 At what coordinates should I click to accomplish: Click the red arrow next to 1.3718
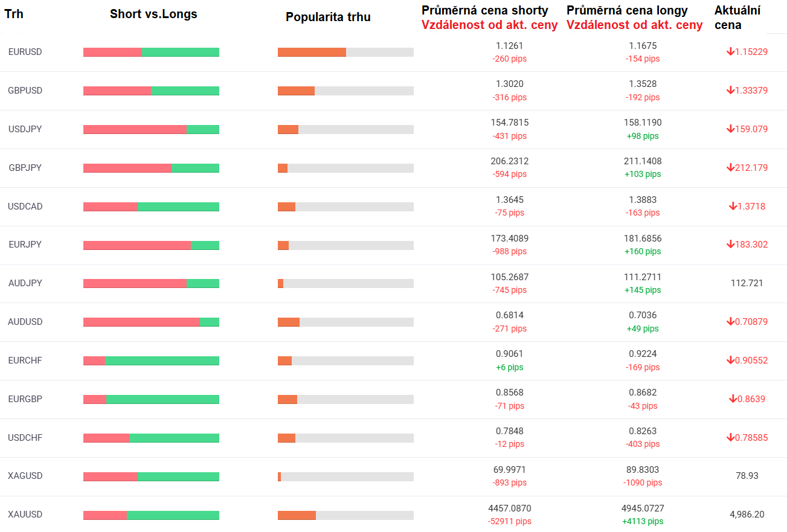coord(733,207)
